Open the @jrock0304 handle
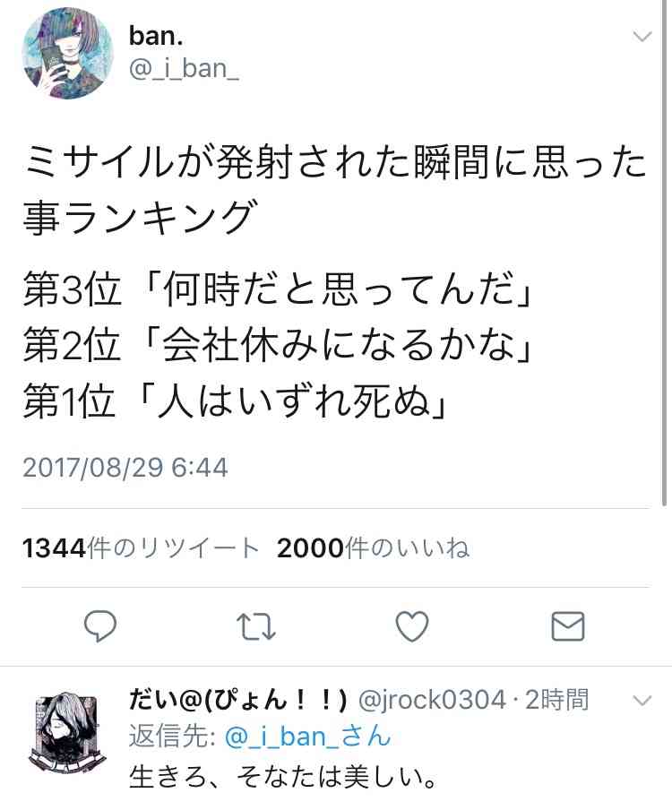This screenshot has height=810, width=672. click(x=432, y=701)
